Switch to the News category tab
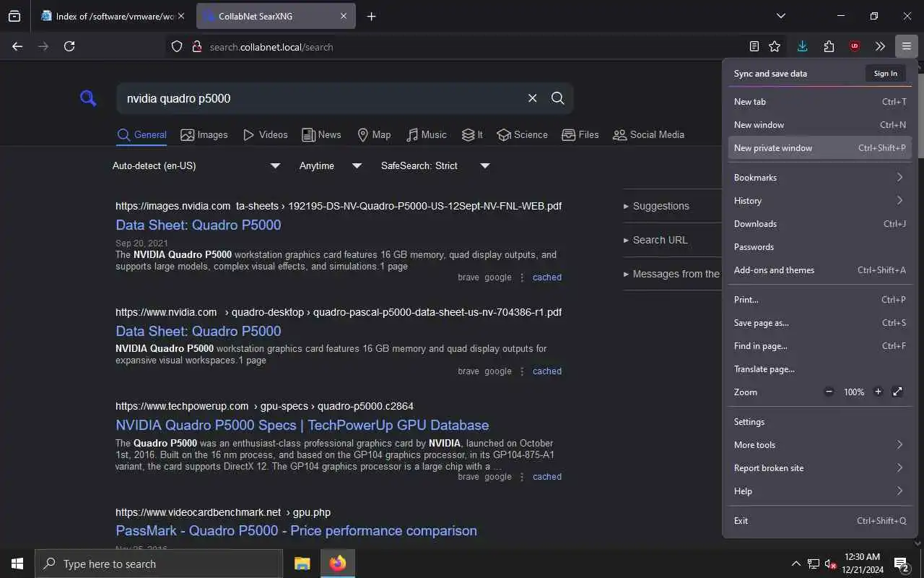The image size is (924, 578). tap(321, 134)
